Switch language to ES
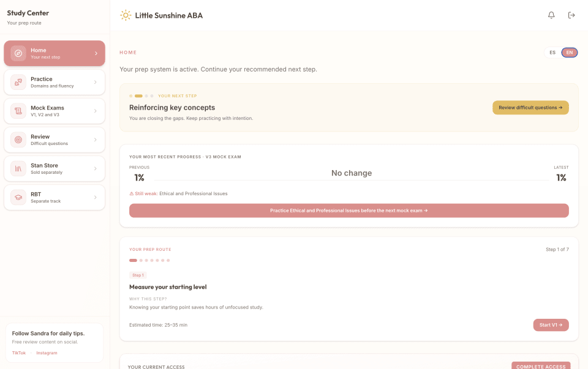Screen dimensions: 588x369 pos(552,53)
